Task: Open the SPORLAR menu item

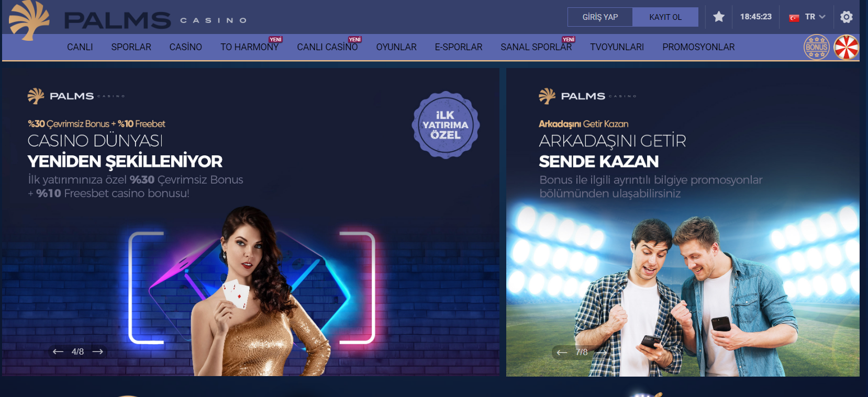Action: click(131, 47)
